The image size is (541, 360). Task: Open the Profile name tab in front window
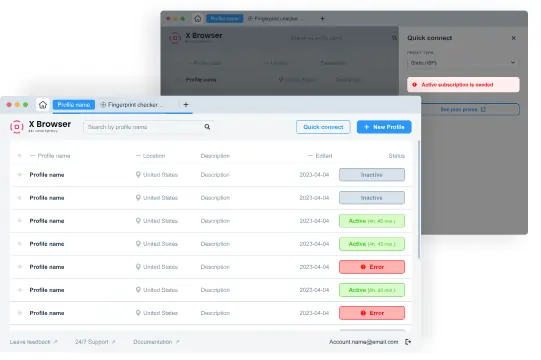tap(73, 105)
